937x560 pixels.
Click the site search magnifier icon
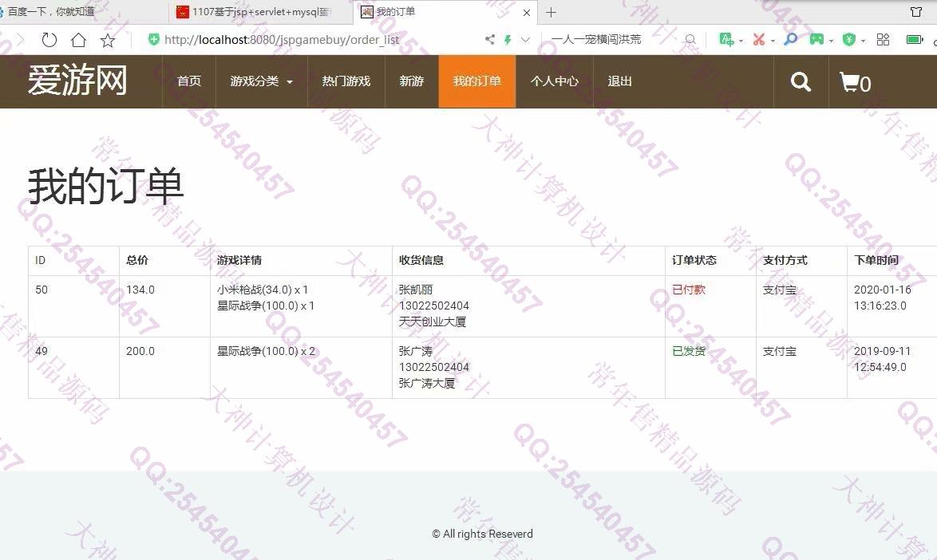pyautogui.click(x=801, y=82)
